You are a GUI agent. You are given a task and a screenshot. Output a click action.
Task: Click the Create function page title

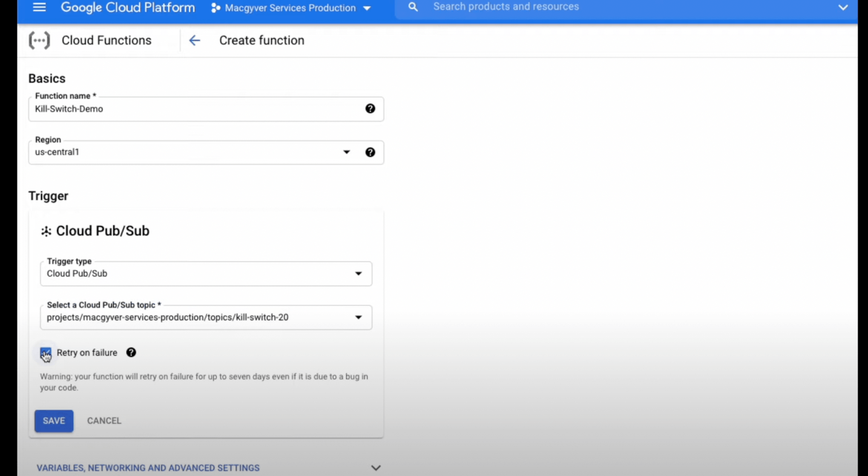click(262, 40)
